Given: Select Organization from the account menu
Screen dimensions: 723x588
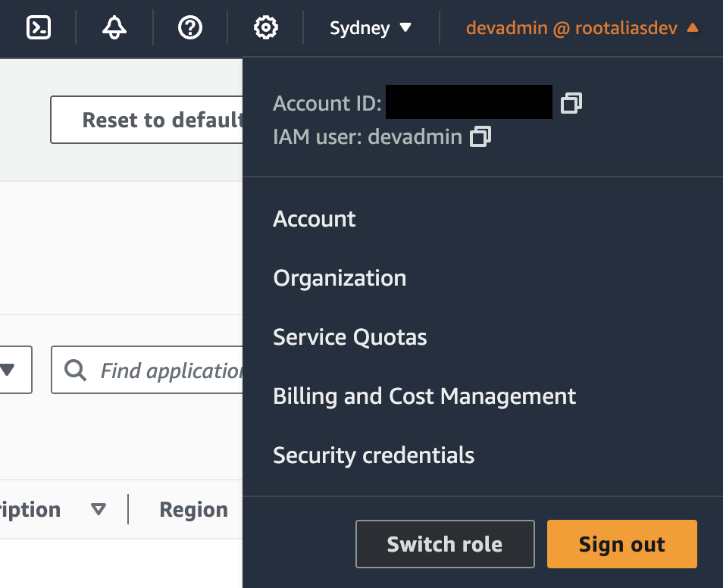Looking at the screenshot, I should [x=340, y=278].
